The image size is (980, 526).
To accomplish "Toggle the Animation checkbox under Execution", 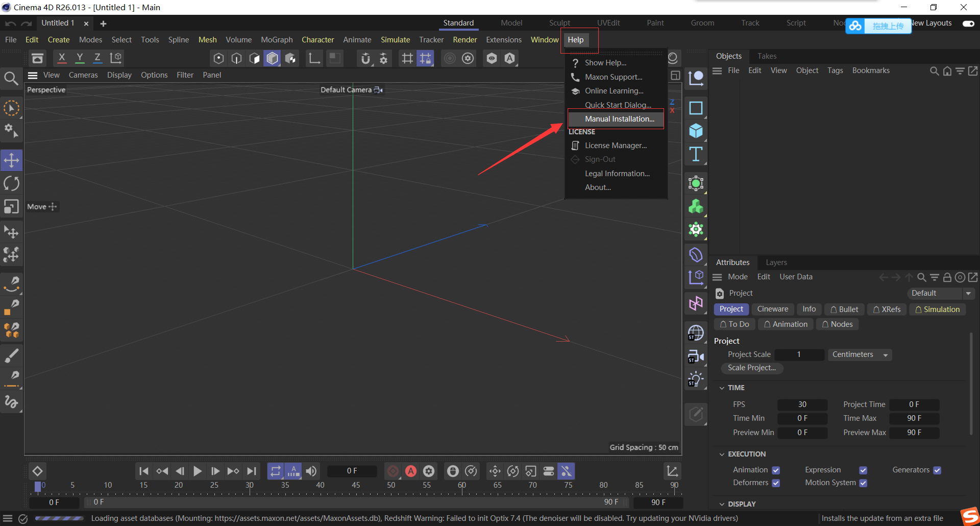I will (776, 470).
